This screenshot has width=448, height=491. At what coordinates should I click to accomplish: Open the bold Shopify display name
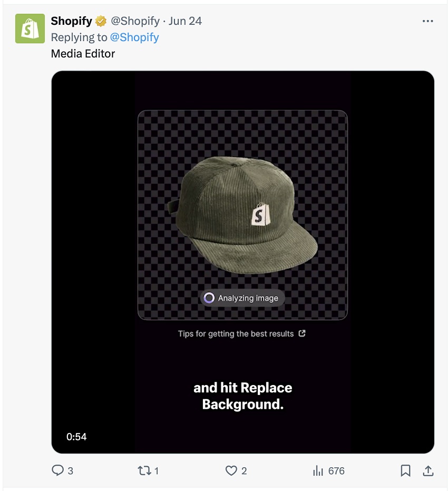point(71,21)
